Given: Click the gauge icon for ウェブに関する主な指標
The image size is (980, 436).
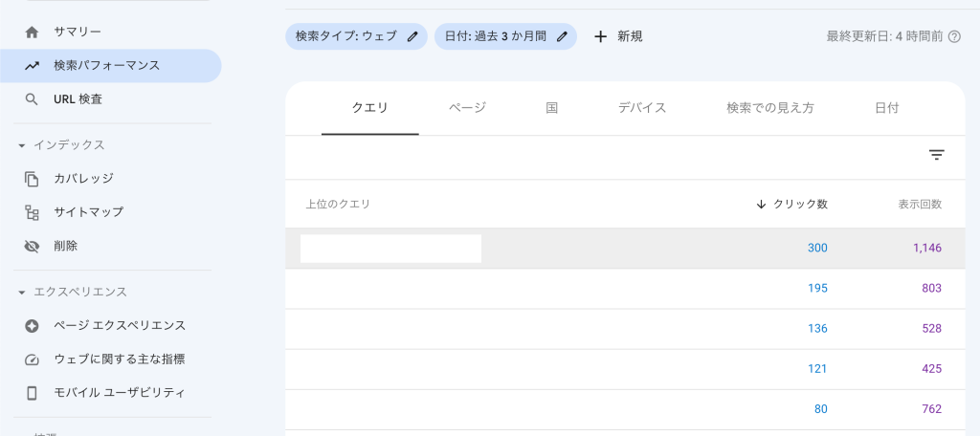Looking at the screenshot, I should click(x=32, y=360).
